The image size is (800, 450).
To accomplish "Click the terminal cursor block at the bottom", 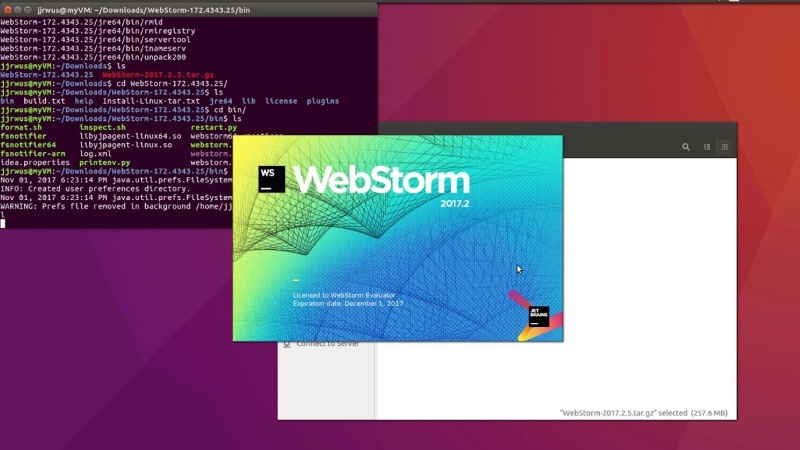I will point(3,223).
